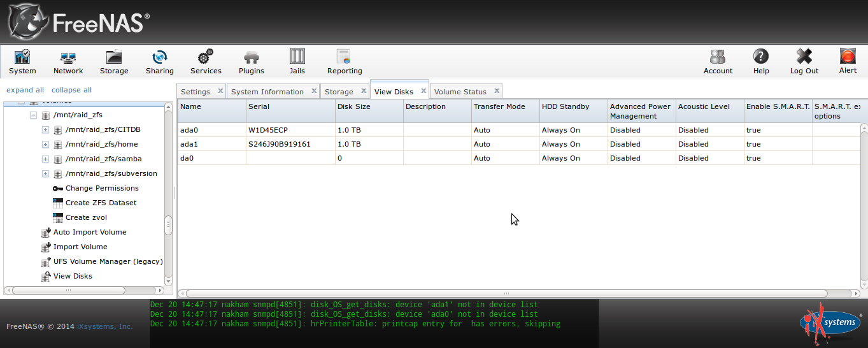Open the iXsystems, Inc. footer link
The height and width of the screenshot is (348, 868).
coord(105,326)
